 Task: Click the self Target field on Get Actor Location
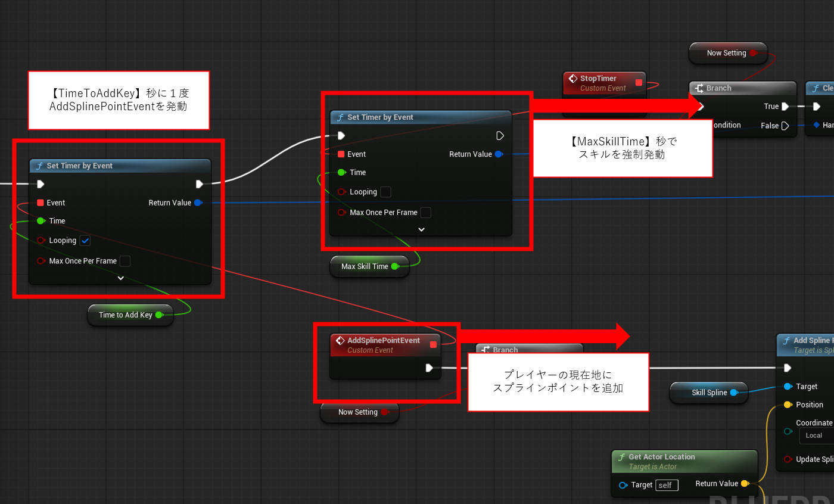pyautogui.click(x=666, y=485)
